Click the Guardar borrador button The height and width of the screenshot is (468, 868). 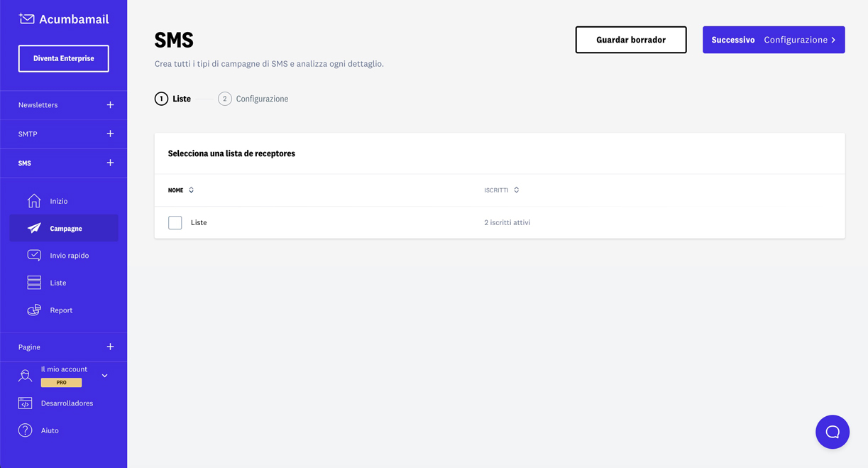[x=630, y=40]
